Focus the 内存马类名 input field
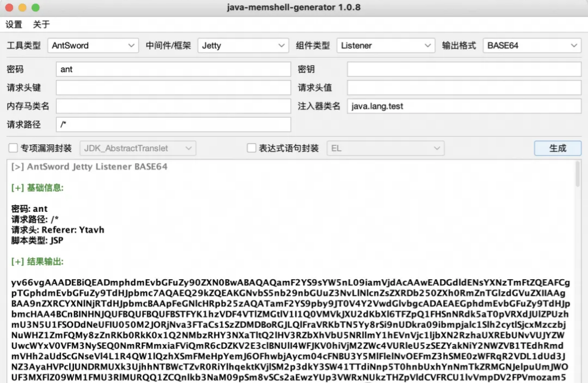This screenshot has width=588, height=383. click(173, 106)
